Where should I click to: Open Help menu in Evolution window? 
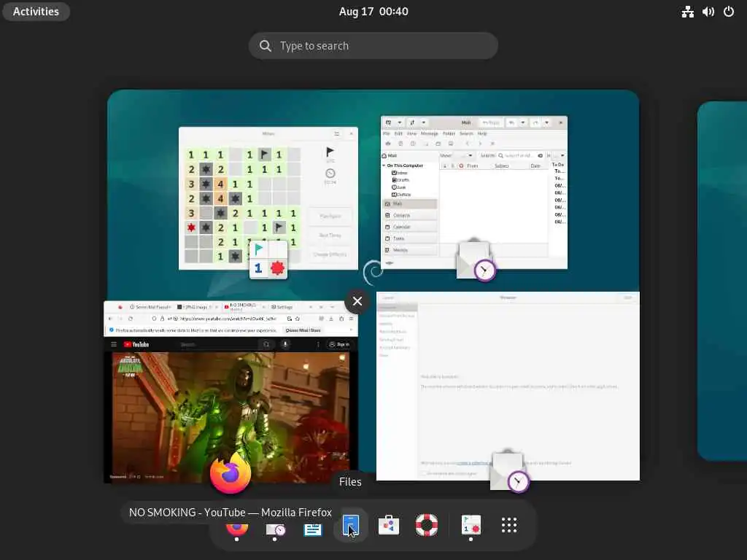(x=482, y=134)
